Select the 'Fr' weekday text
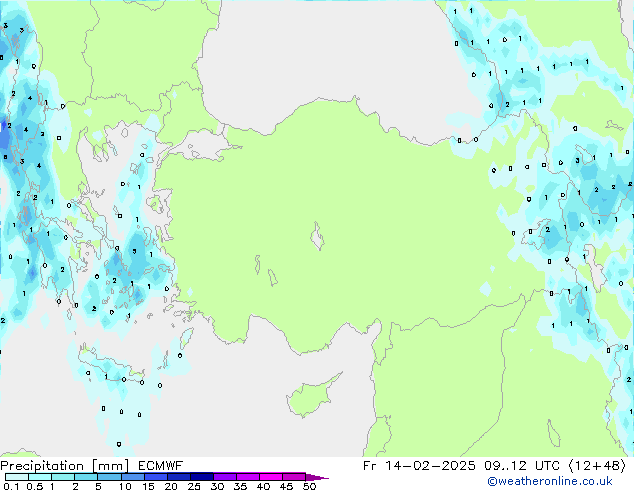The height and width of the screenshot is (490, 634). (x=370, y=466)
